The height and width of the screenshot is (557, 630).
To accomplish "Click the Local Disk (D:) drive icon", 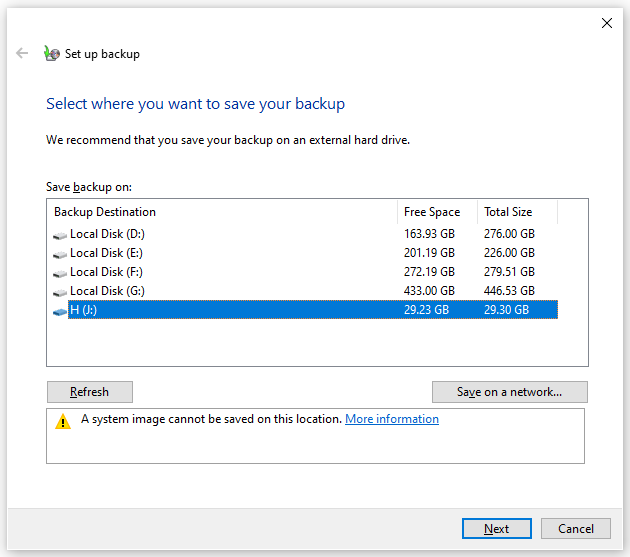I will (x=60, y=235).
